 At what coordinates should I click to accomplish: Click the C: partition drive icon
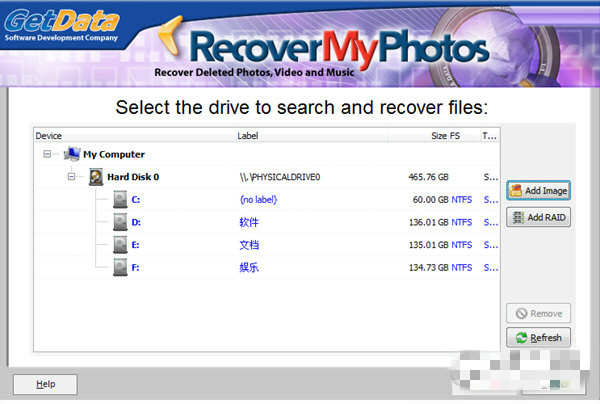(x=120, y=199)
